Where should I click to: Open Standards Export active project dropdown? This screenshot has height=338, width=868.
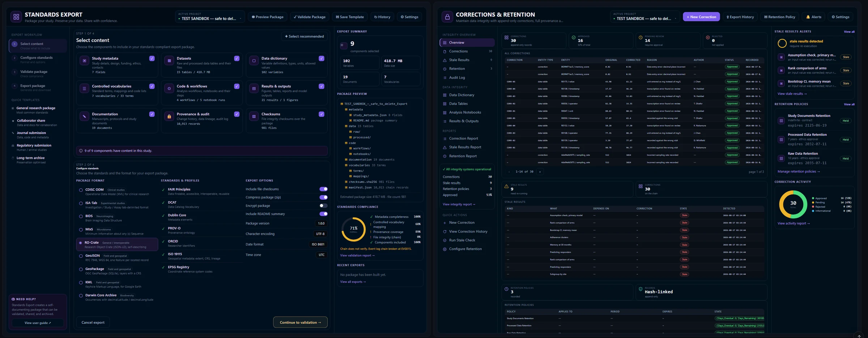click(210, 17)
